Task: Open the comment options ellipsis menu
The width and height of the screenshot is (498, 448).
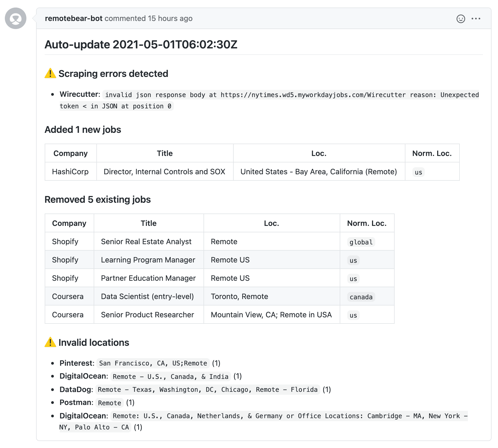Action: (476, 19)
